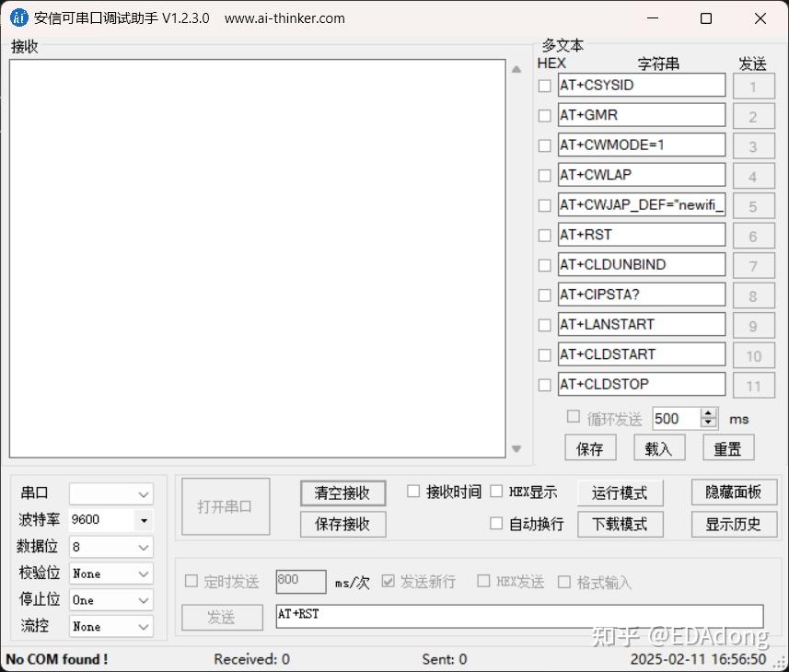The height and width of the screenshot is (672, 789).
Task: Enable HEX显示 hex display mode
Action: (495, 492)
